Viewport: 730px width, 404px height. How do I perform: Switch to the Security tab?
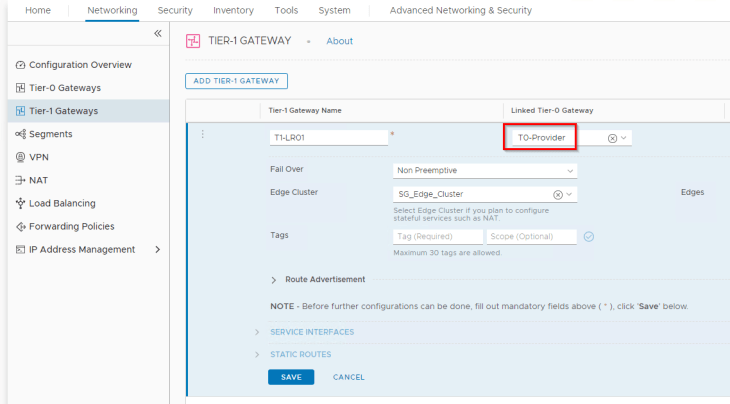[175, 10]
